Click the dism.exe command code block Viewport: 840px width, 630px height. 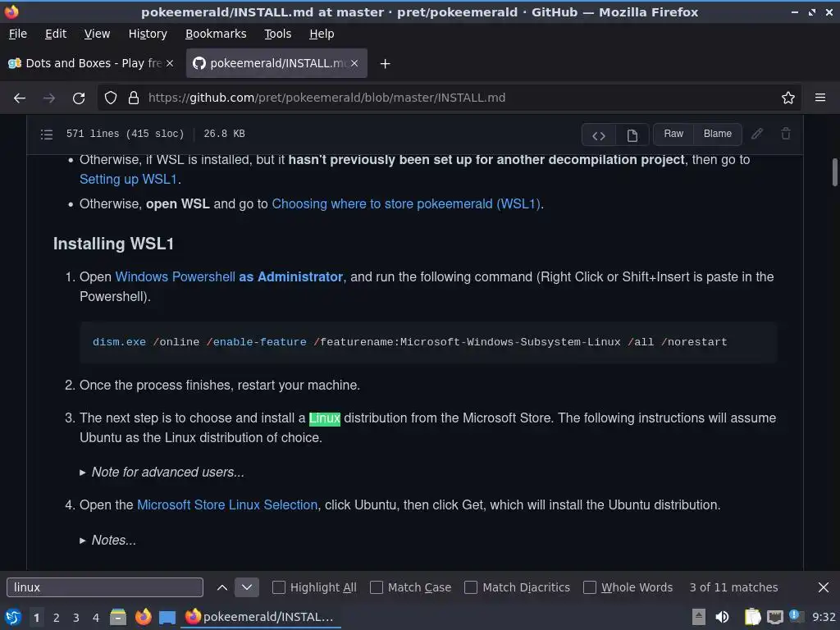pos(428,342)
